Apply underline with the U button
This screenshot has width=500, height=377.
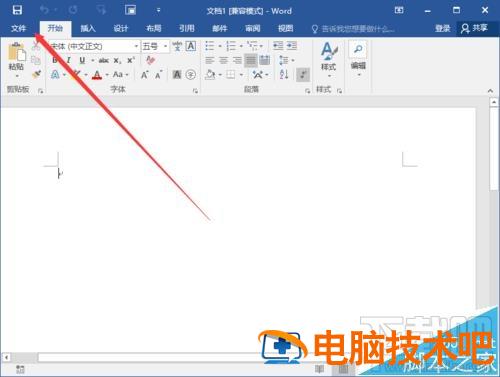coord(82,60)
